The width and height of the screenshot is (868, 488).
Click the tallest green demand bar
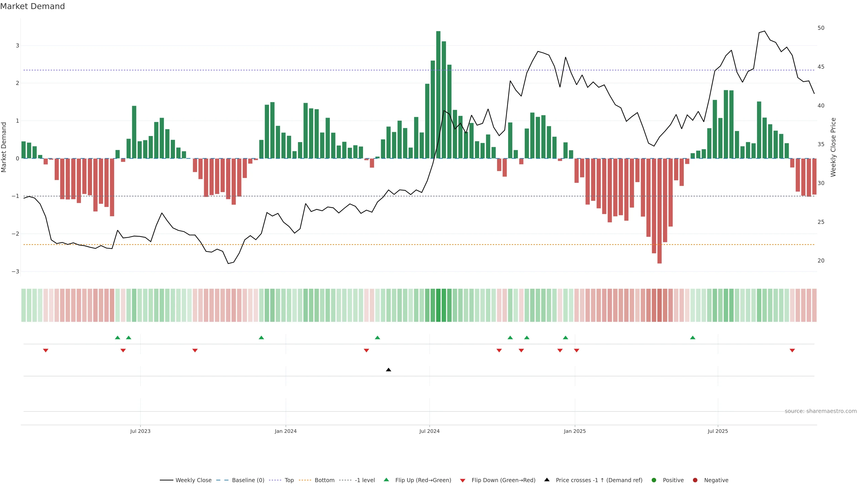click(x=438, y=94)
